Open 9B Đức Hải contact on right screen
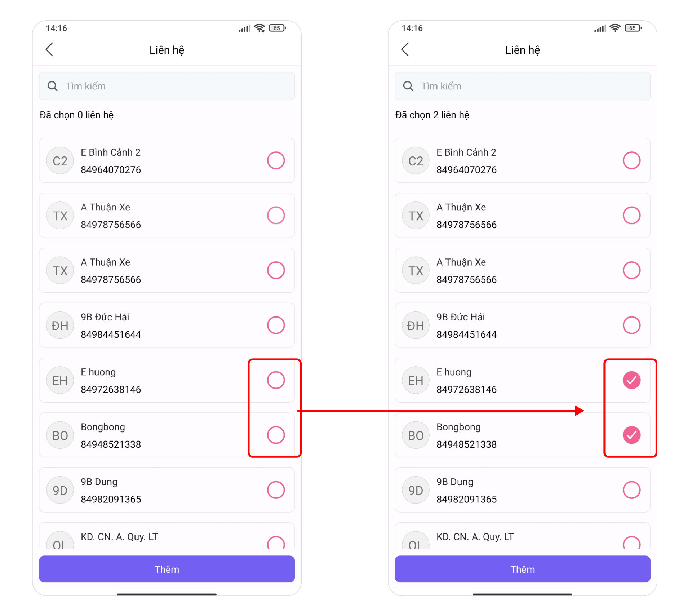 pyautogui.click(x=523, y=325)
